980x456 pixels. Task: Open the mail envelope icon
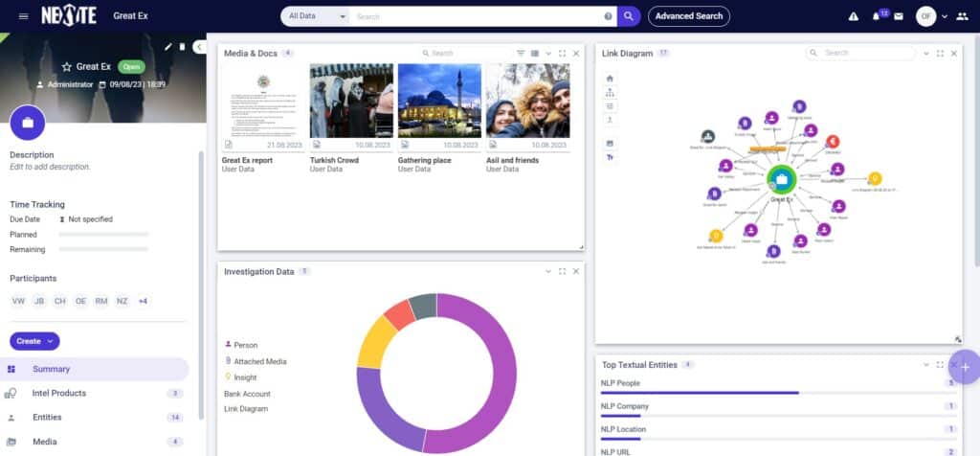pos(898,16)
